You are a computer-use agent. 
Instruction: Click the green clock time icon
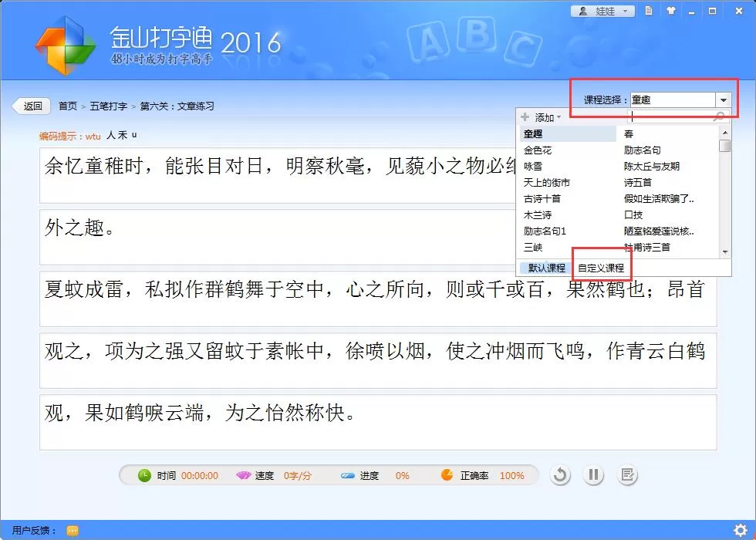[x=145, y=475]
